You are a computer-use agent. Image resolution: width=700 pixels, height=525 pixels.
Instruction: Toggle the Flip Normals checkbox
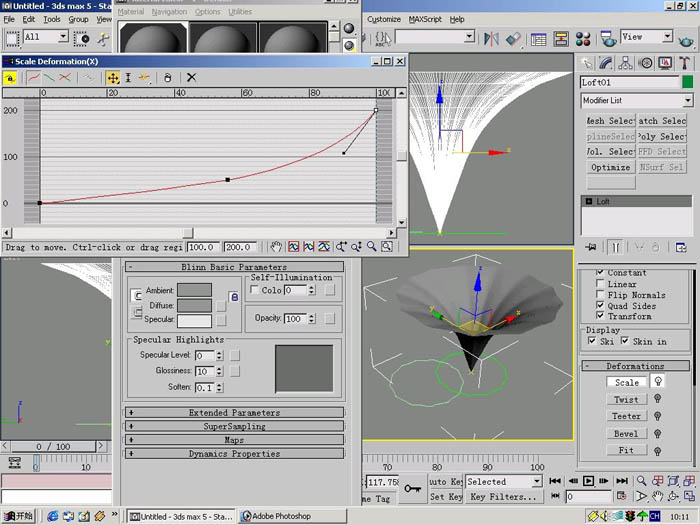click(600, 295)
